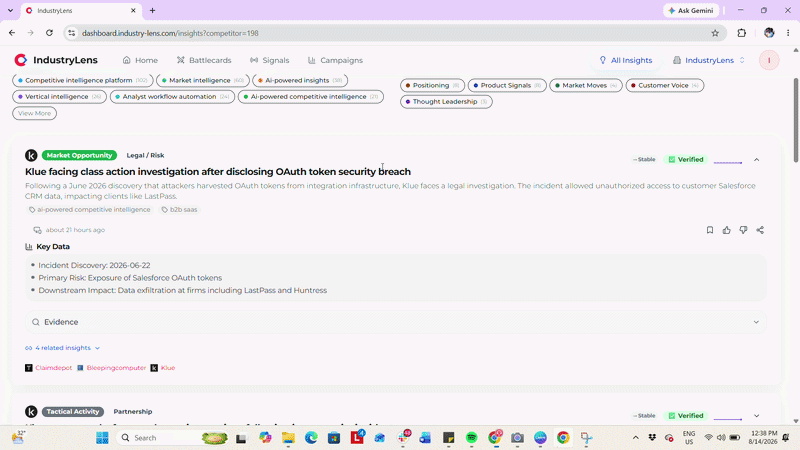Filter by Competitive intelligence platform tag
This screenshot has height=450, width=800.
[x=83, y=80]
